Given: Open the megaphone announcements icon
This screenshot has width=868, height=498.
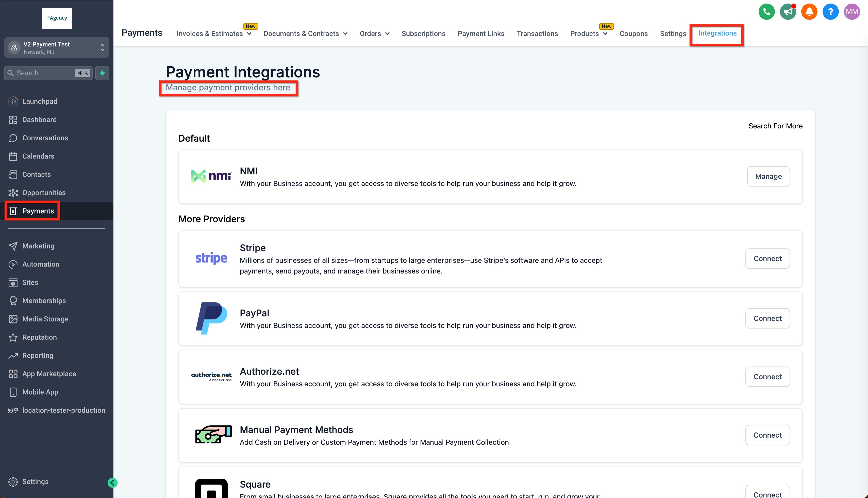Looking at the screenshot, I should click(x=788, y=12).
